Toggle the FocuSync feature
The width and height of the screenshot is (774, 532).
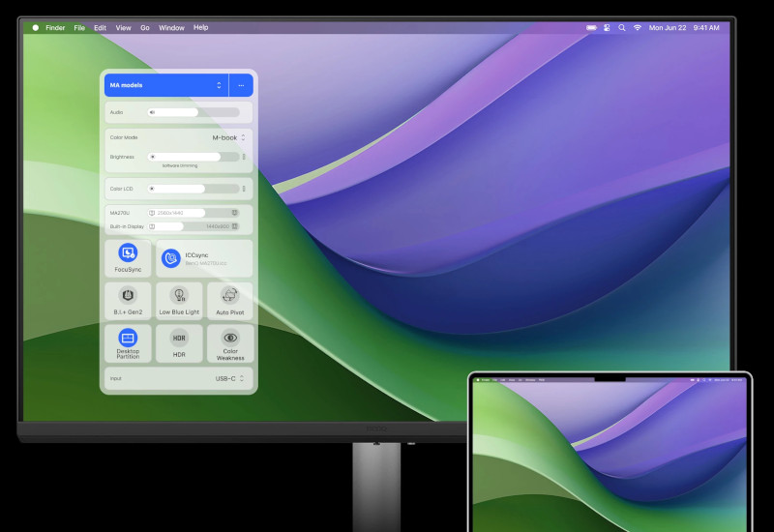(128, 255)
